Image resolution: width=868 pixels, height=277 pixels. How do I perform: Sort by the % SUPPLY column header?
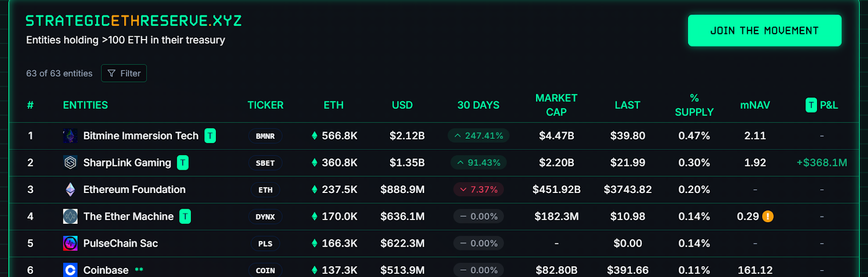[x=694, y=105]
